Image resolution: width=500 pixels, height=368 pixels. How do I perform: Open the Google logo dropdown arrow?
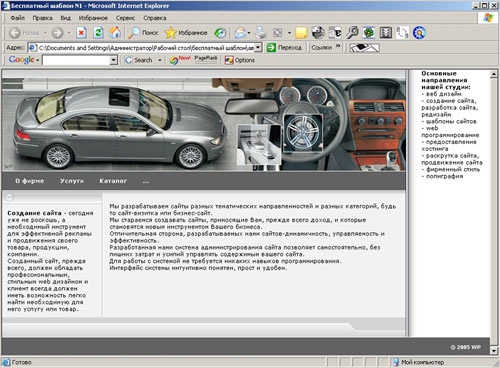click(38, 60)
